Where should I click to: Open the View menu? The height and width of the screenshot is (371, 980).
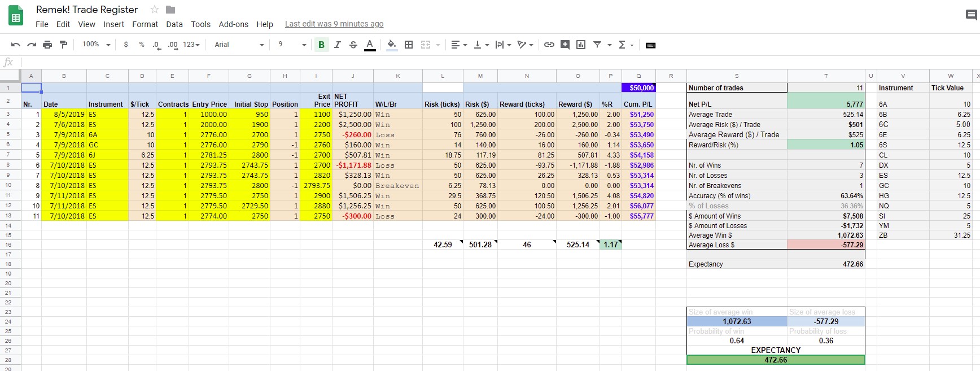coord(86,24)
